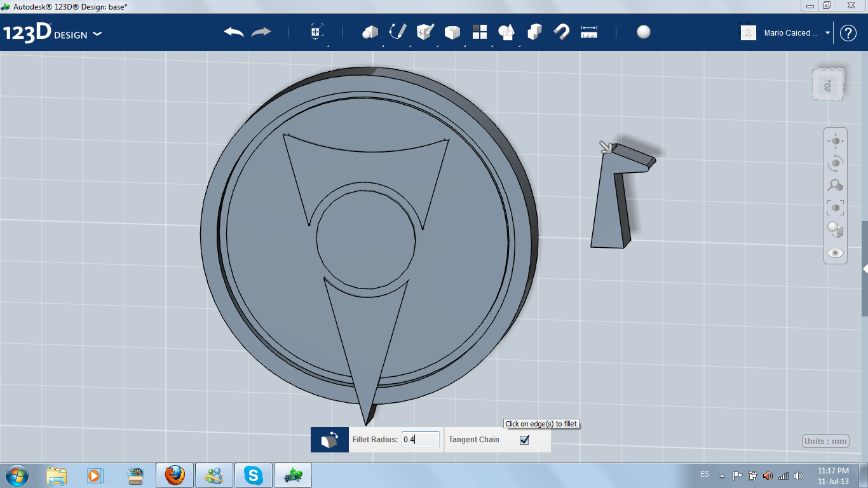The image size is (868, 488).
Task: Open Windows Explorer from the taskbar
Action: (x=57, y=475)
